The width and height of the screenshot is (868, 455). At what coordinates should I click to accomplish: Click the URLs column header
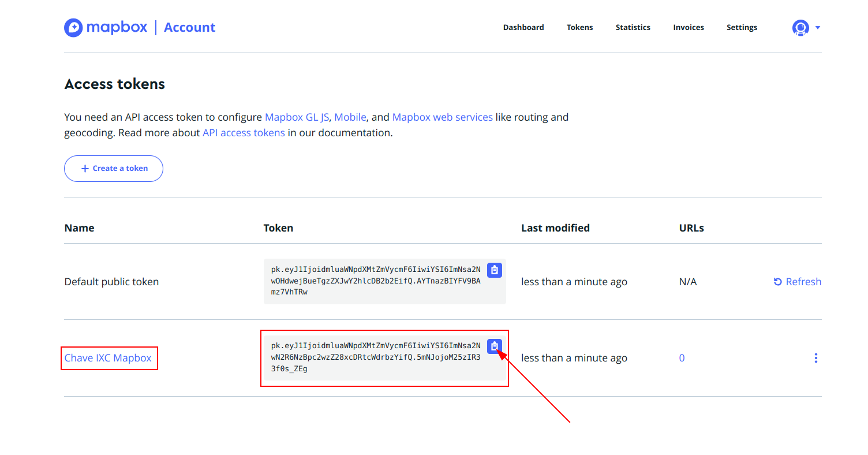click(x=691, y=228)
